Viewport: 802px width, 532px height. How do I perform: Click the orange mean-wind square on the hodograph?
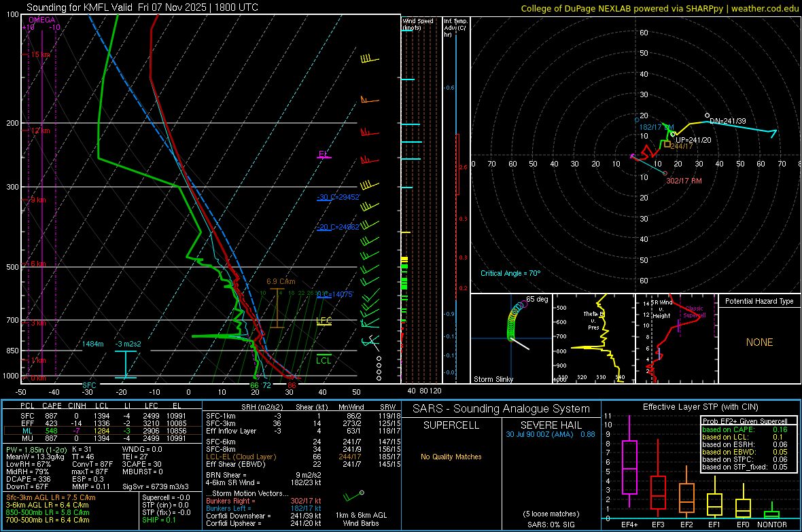click(667, 145)
